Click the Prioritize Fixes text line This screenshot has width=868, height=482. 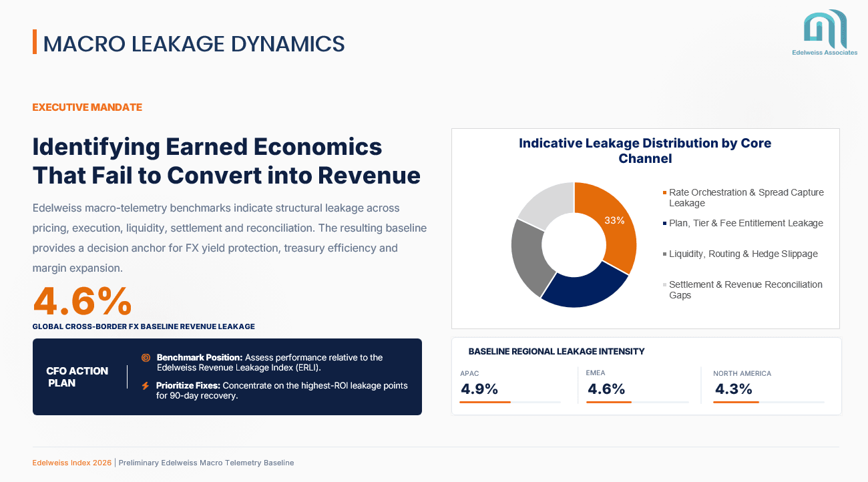(x=282, y=391)
